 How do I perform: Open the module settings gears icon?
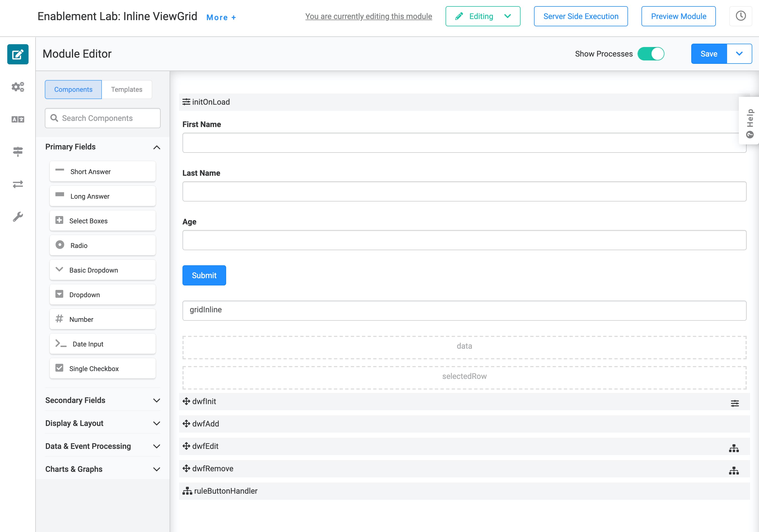18,87
